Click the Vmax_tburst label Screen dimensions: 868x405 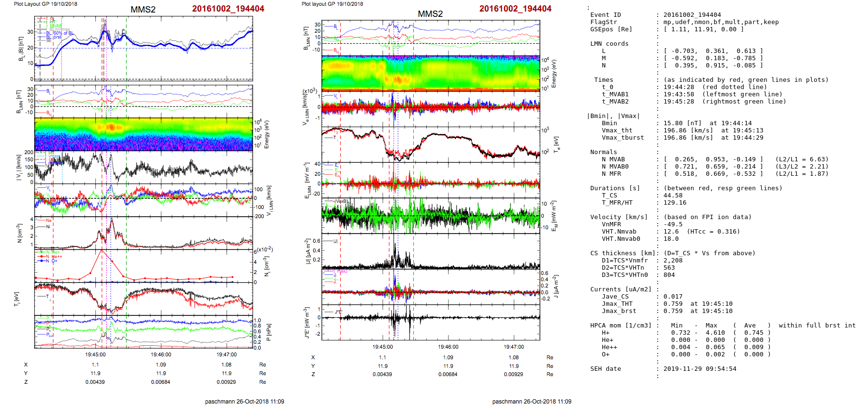(x=623, y=138)
